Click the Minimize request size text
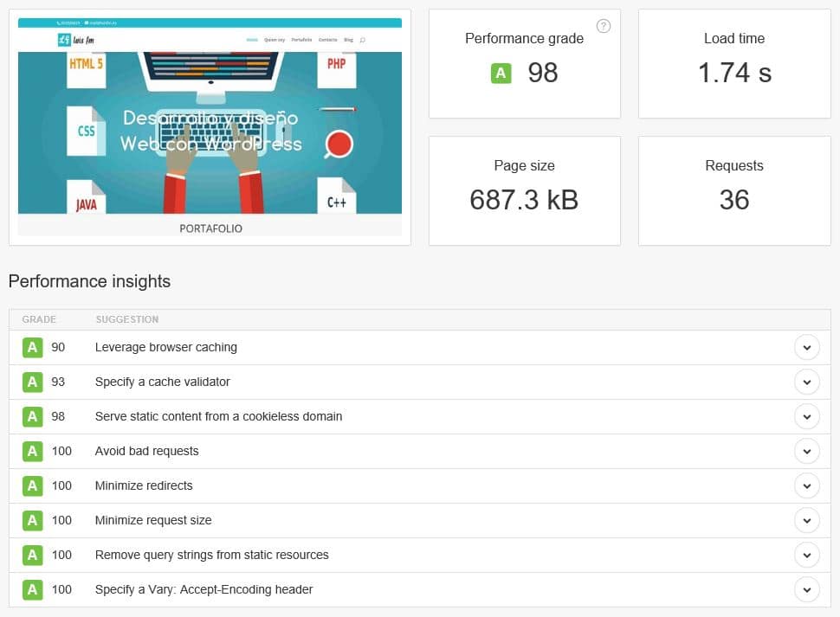The height and width of the screenshot is (617, 840). [x=153, y=520]
